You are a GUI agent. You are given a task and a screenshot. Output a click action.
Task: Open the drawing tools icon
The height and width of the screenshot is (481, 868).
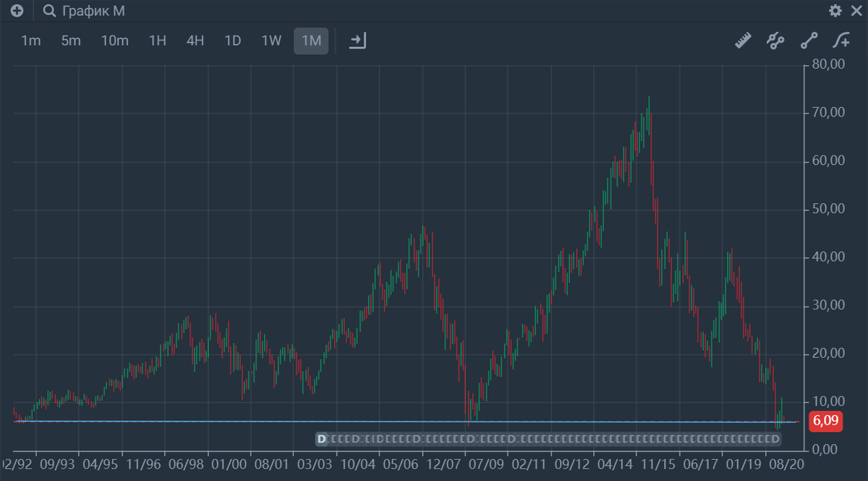[775, 41]
